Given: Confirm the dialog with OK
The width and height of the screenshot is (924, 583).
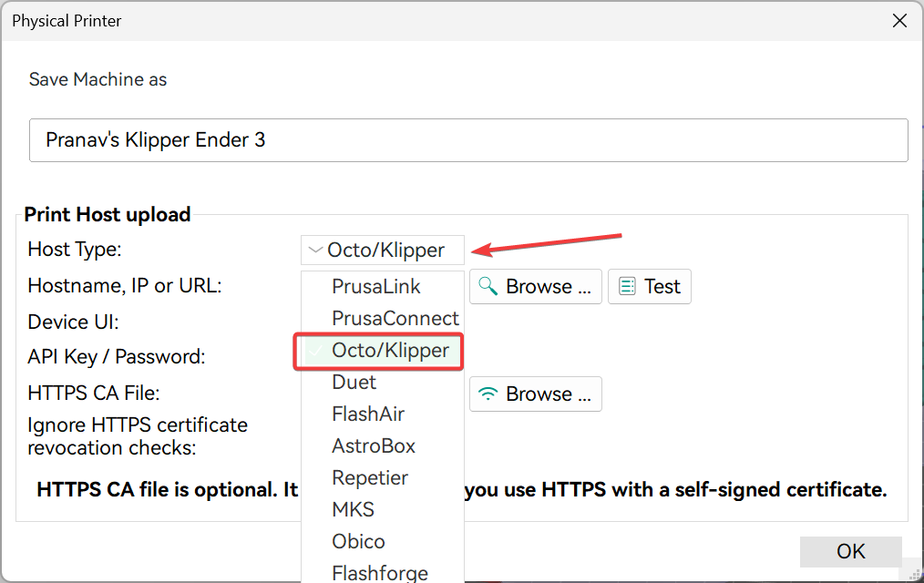Looking at the screenshot, I should pyautogui.click(x=850, y=551).
